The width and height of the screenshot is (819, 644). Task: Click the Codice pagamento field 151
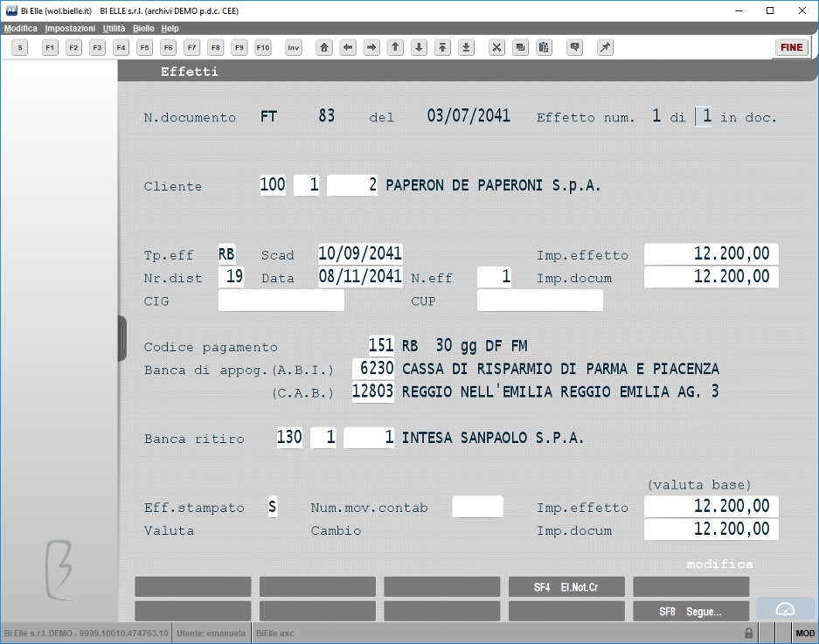[381, 345]
